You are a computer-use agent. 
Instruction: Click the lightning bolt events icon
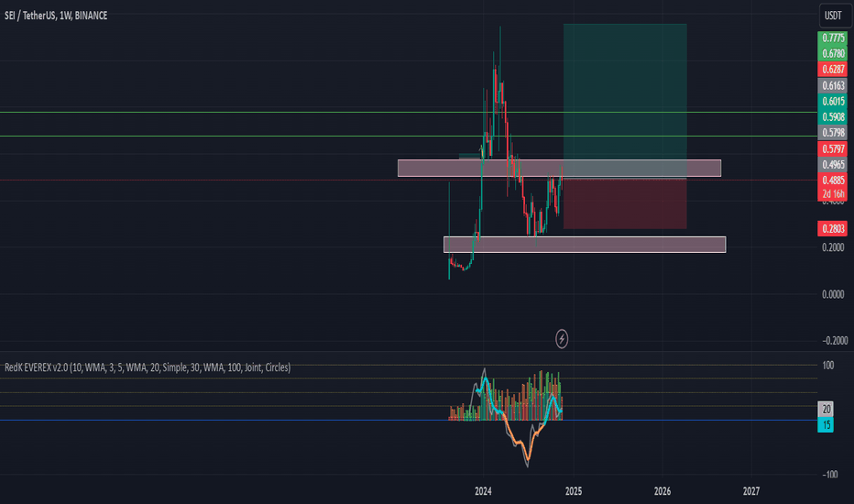(562, 339)
